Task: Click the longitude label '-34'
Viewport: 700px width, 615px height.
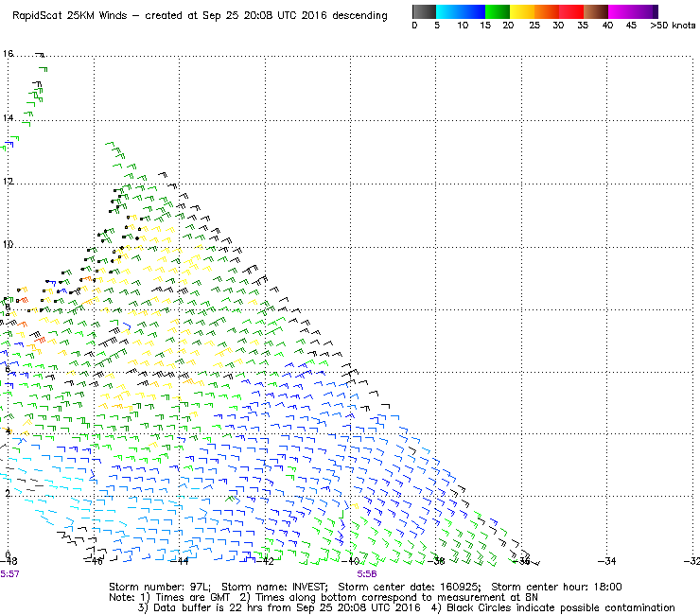Action: coord(606,561)
